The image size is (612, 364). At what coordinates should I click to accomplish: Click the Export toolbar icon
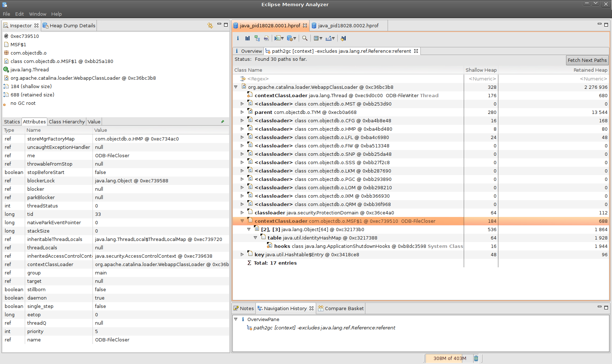(x=329, y=38)
